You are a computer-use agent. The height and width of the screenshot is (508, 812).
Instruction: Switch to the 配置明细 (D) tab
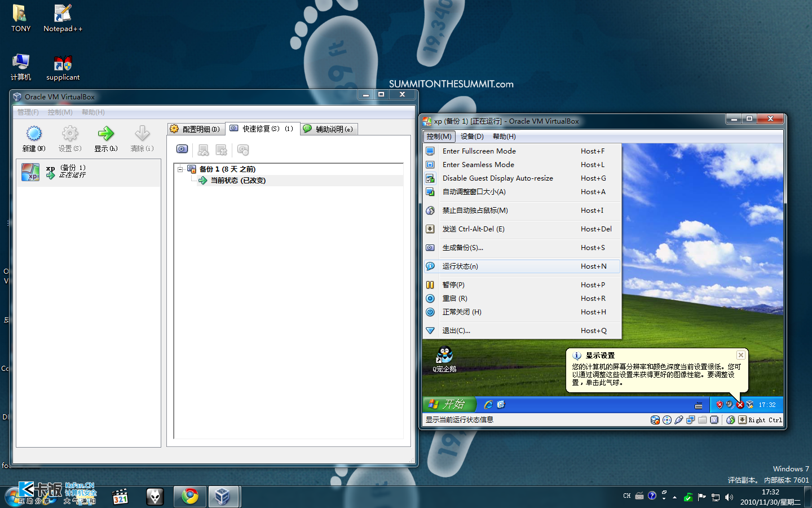click(x=196, y=129)
